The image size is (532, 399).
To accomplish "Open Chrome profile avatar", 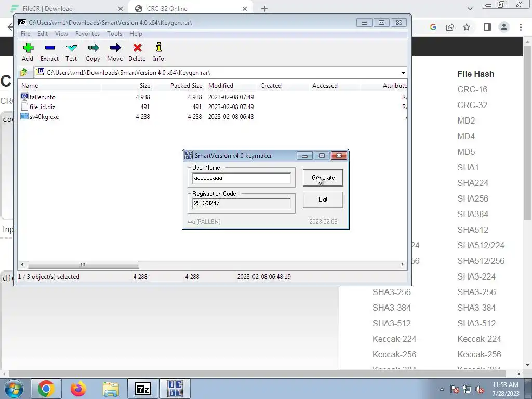I will (x=504, y=27).
